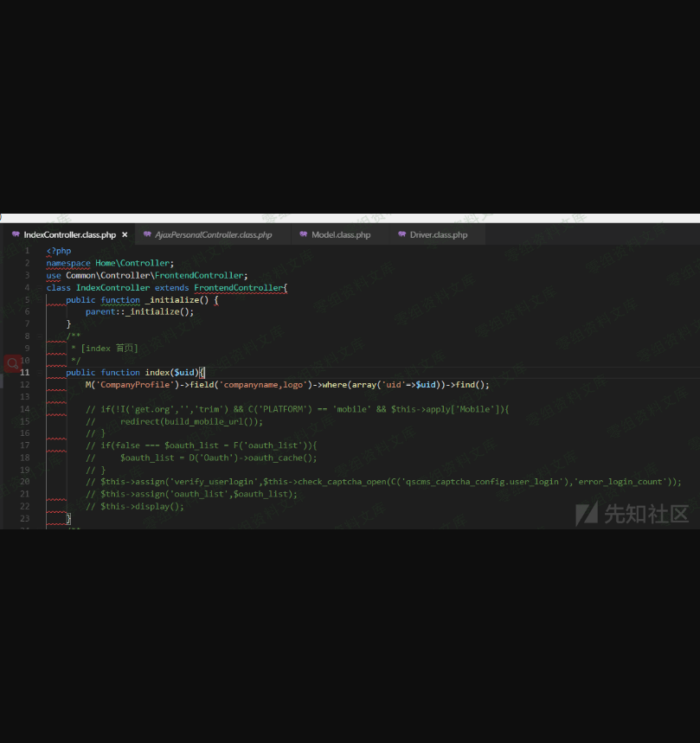Click line number 11 in the gutter
Viewport: 700px width, 743px height.
(x=26, y=373)
